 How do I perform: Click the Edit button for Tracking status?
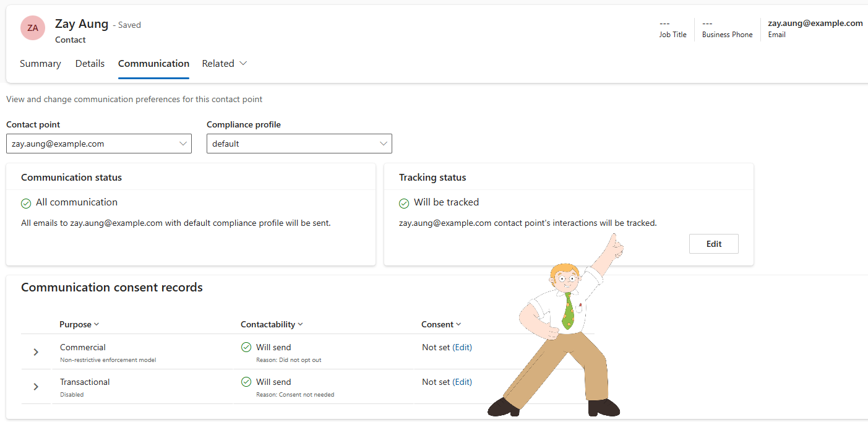[x=713, y=243]
